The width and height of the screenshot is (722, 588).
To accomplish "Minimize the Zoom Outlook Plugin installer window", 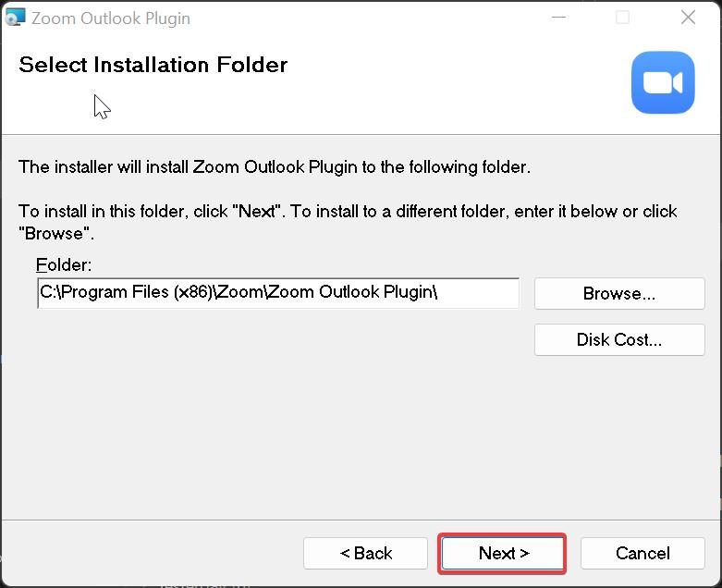I will [x=558, y=18].
